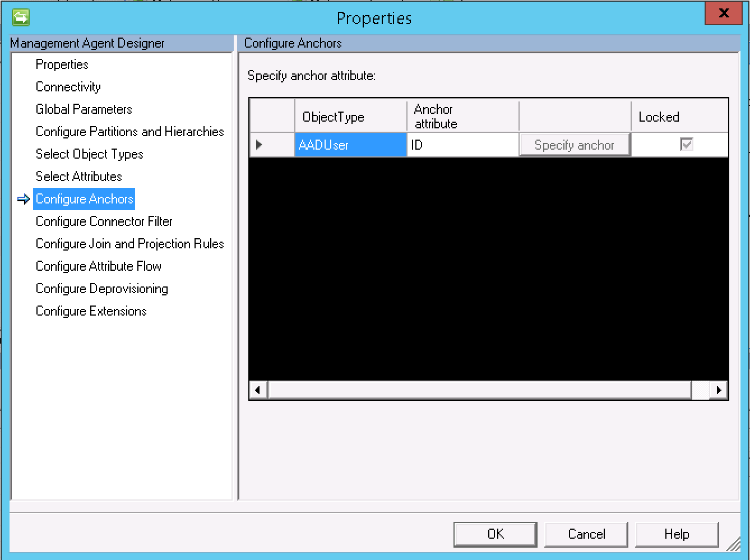Image resolution: width=750 pixels, height=560 pixels.
Task: Open Configure Join and Projection Rules
Action: (129, 244)
